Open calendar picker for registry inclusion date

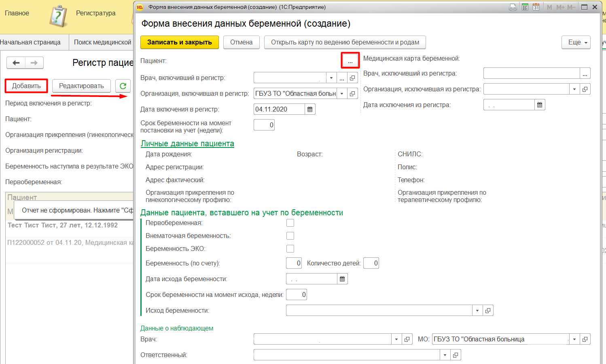[310, 109]
